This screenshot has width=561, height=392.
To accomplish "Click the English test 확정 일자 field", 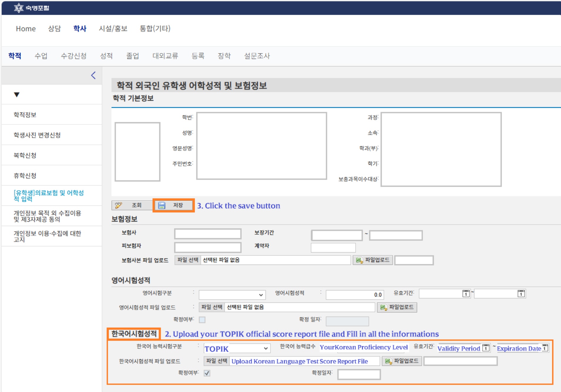I will [347, 321].
